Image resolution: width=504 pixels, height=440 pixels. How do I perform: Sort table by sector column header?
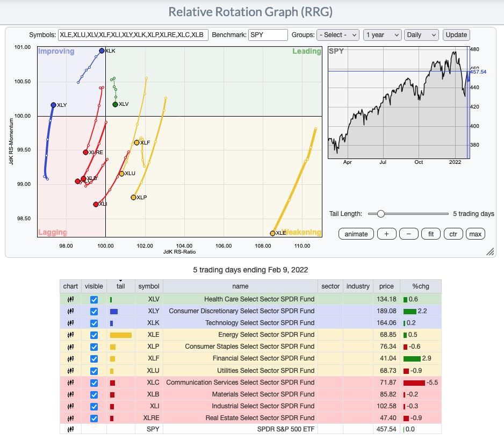click(330, 286)
